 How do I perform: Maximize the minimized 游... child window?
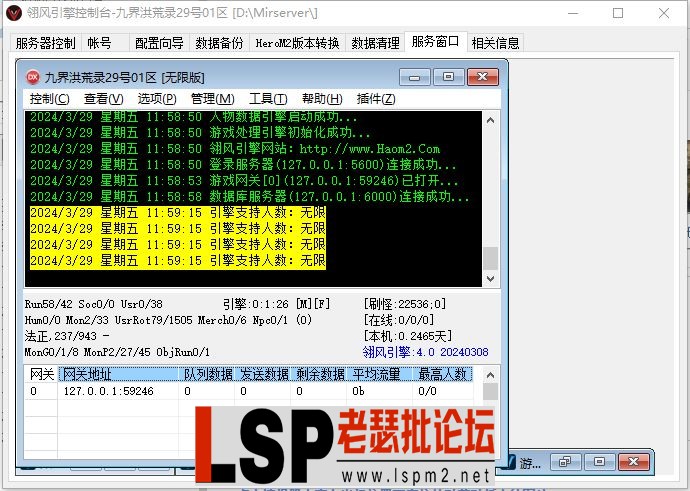pos(599,462)
